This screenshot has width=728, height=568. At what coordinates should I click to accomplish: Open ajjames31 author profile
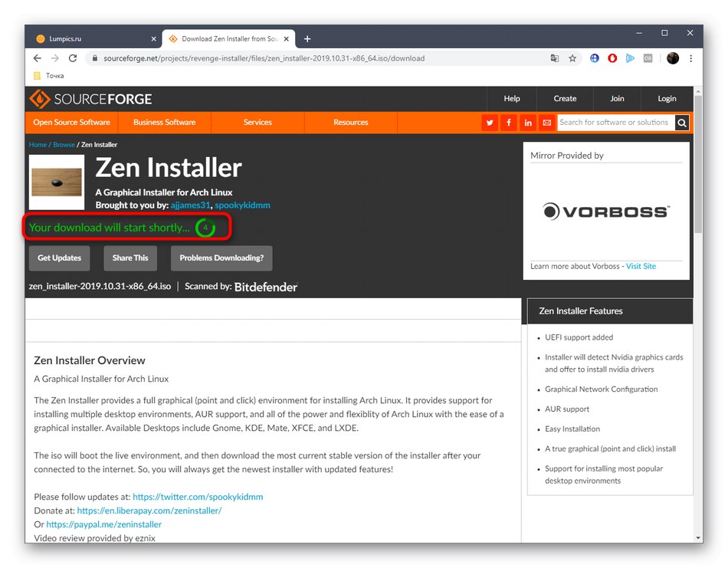tap(190, 205)
